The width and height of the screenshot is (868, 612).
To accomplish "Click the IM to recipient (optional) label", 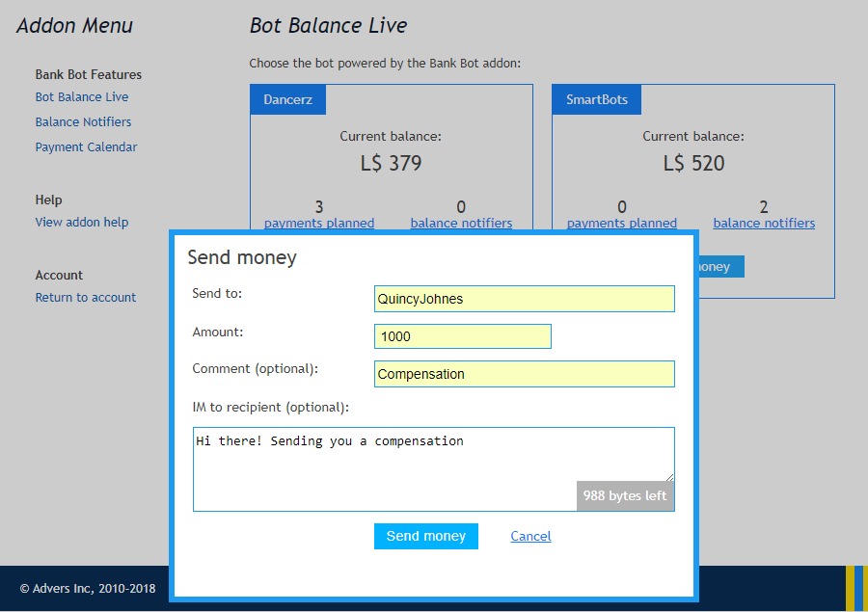I will point(271,408).
